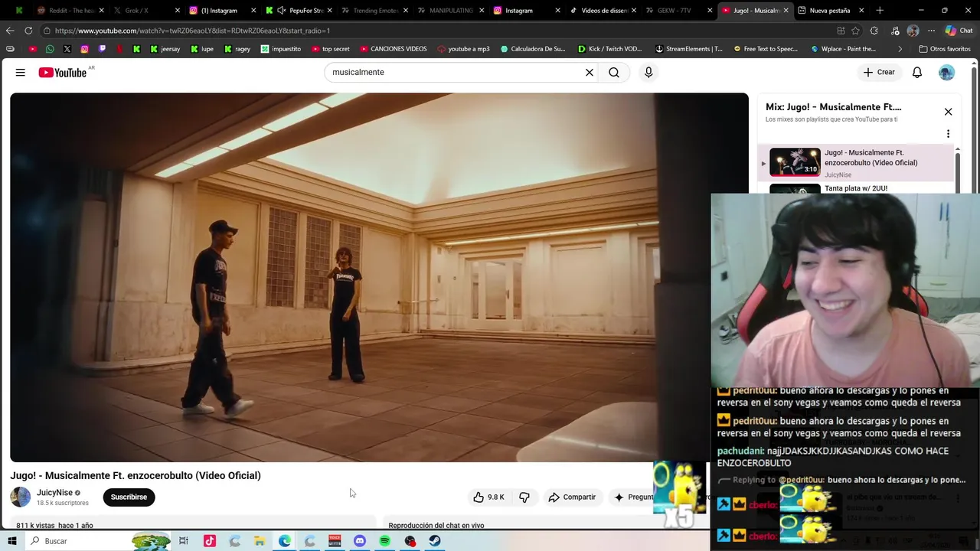Open 'ragey' bookmark
This screenshot has width=980, height=551.
(x=237, y=49)
